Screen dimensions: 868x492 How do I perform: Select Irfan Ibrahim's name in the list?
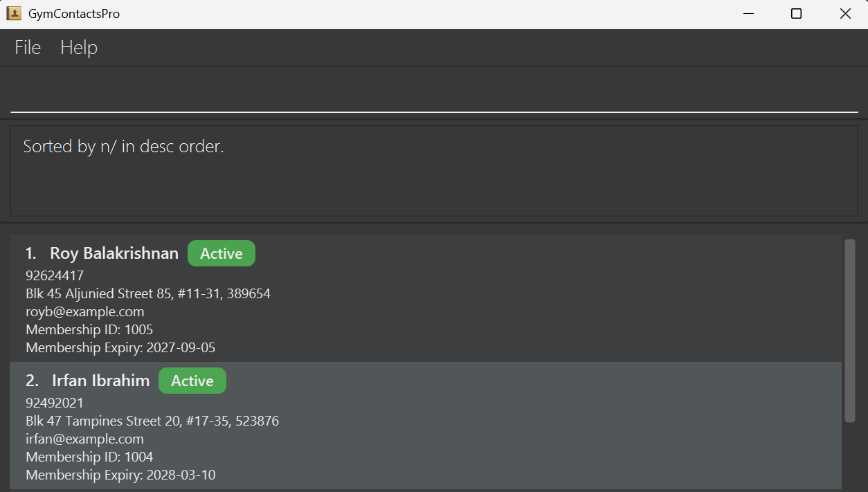[x=100, y=381]
